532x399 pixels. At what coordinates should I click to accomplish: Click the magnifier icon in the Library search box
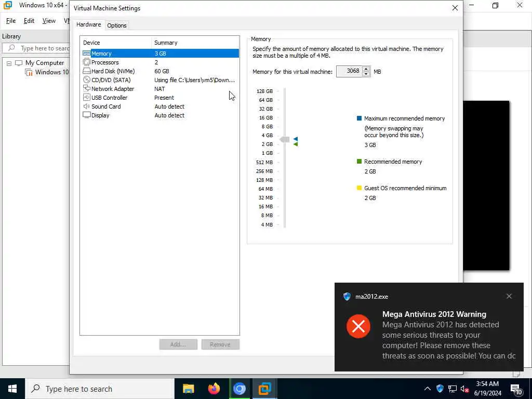(x=11, y=48)
